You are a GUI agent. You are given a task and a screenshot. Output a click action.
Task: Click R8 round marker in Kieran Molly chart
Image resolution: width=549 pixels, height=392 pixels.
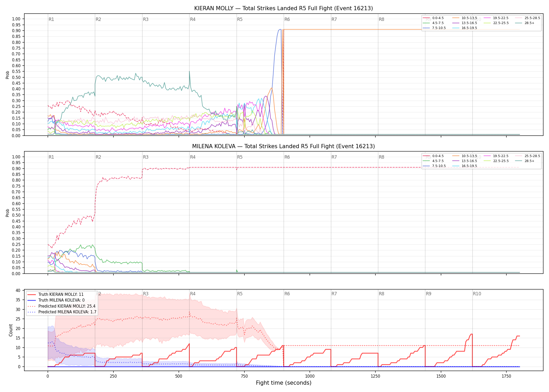[x=381, y=19]
